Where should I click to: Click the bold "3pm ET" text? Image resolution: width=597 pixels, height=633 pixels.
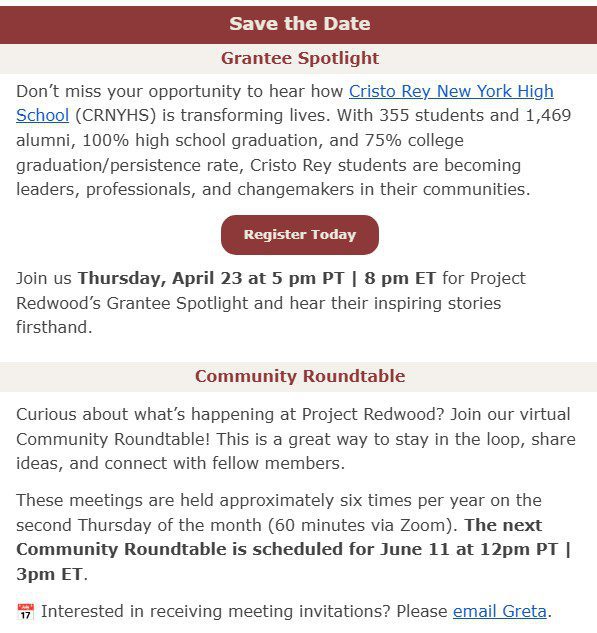(49, 574)
